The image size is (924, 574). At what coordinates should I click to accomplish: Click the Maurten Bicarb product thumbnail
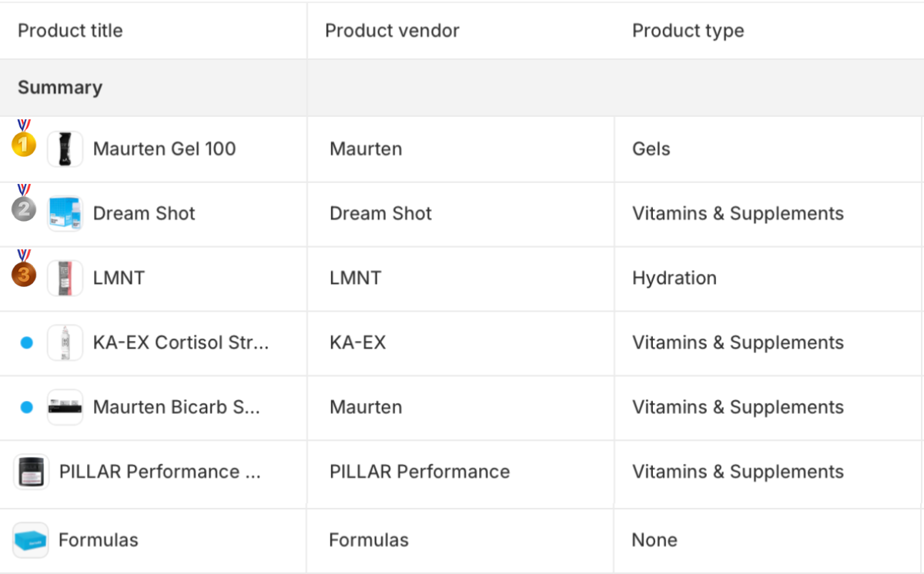click(x=65, y=407)
